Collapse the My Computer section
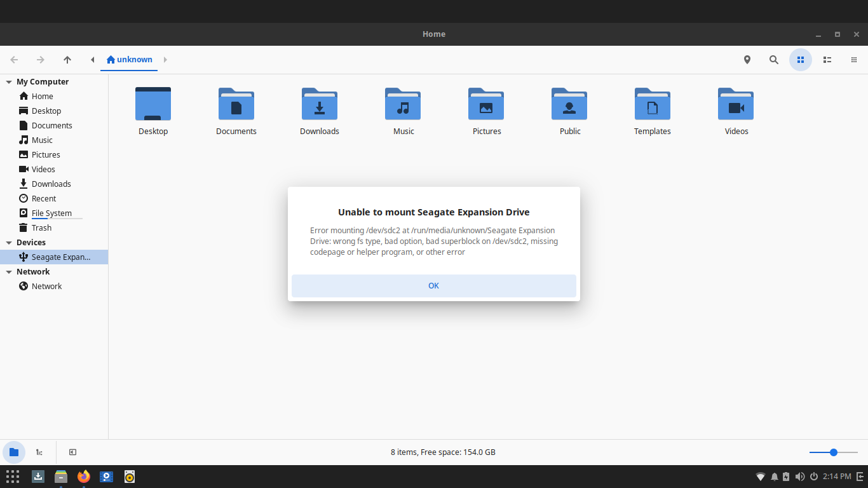The image size is (868, 488). [x=9, y=82]
